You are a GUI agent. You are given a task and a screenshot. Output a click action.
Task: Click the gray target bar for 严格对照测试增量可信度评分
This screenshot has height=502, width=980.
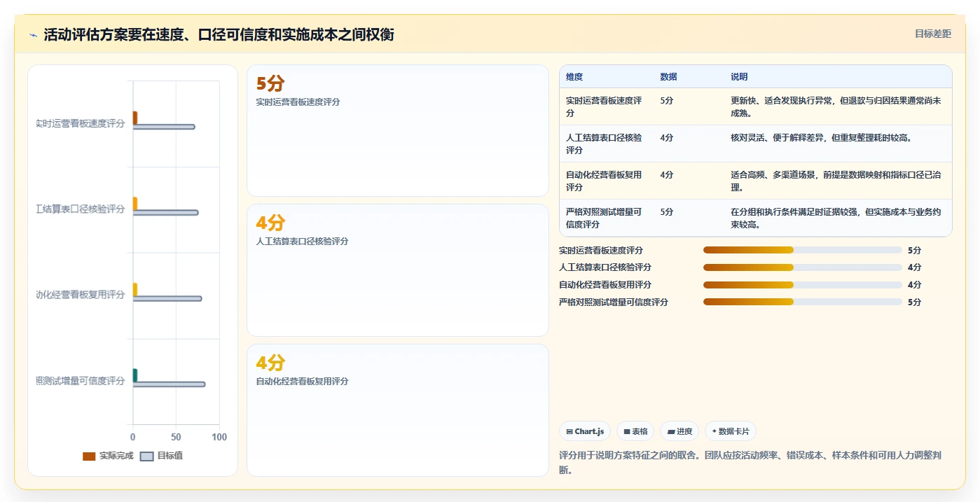(x=169, y=384)
